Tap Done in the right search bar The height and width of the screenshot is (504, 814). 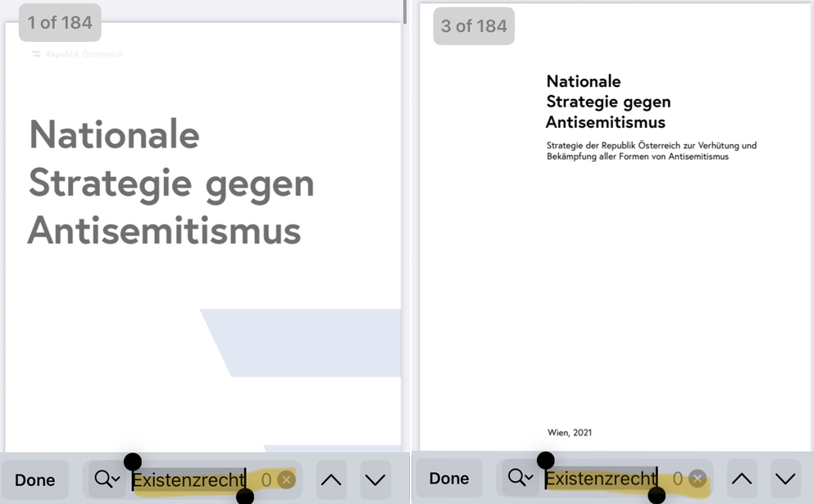449,478
